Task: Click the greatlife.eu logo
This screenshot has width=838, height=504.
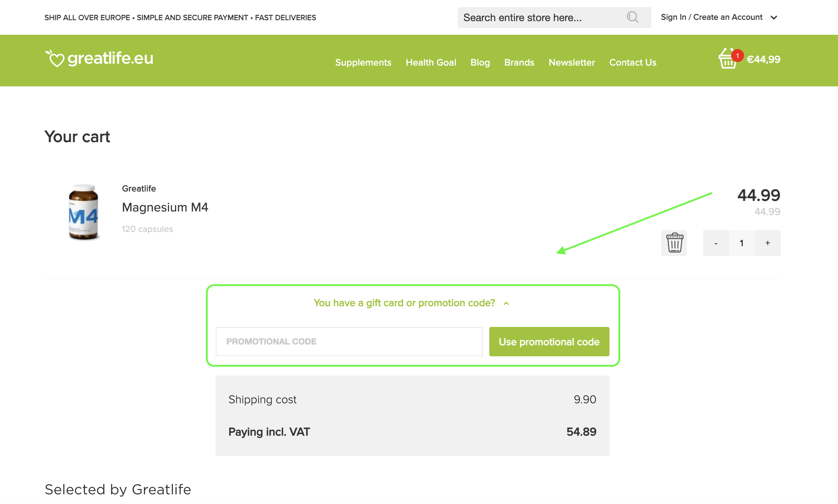Action: click(99, 58)
